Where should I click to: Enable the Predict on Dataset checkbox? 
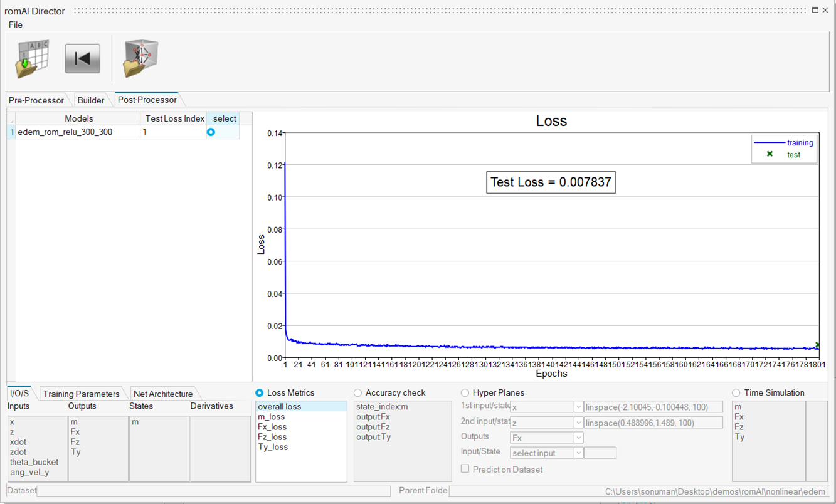click(x=465, y=469)
